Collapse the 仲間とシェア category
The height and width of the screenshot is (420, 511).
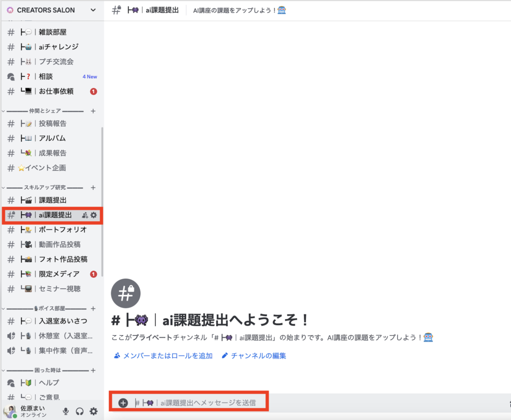pyautogui.click(x=45, y=111)
